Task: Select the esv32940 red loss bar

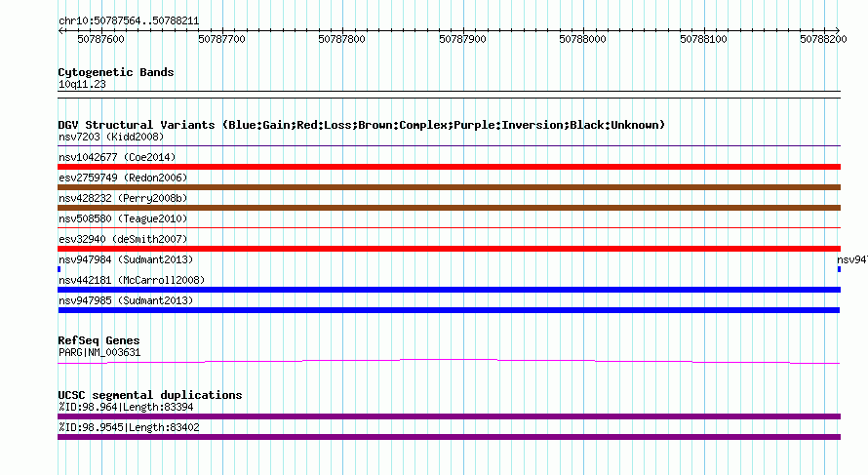Action: [449, 249]
